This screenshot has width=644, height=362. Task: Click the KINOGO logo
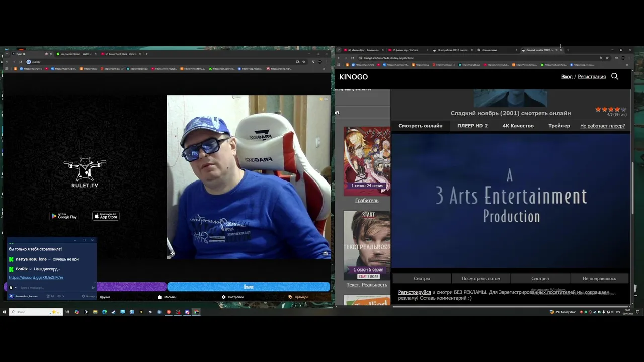coord(353,77)
